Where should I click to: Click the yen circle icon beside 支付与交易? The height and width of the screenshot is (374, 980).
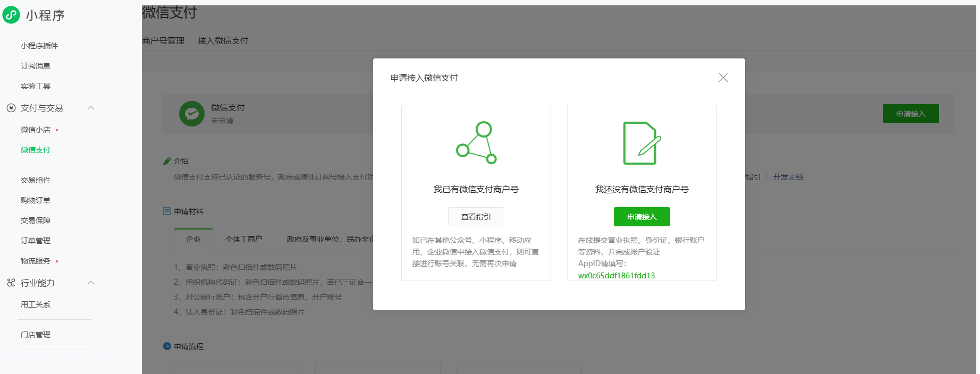pyautogui.click(x=11, y=108)
